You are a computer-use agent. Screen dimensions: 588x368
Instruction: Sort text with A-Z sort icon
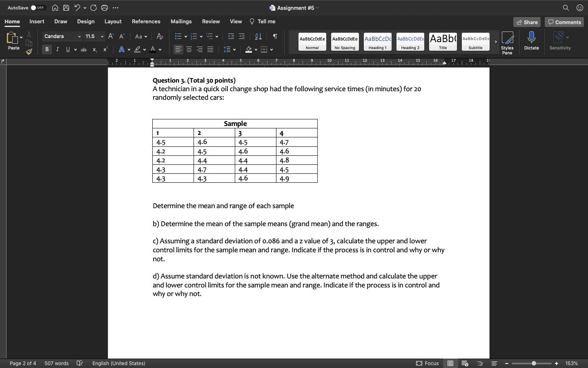258,36
